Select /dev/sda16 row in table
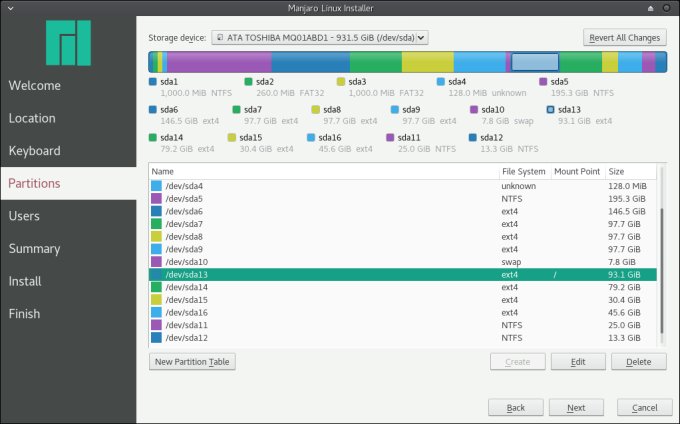 [x=402, y=313]
